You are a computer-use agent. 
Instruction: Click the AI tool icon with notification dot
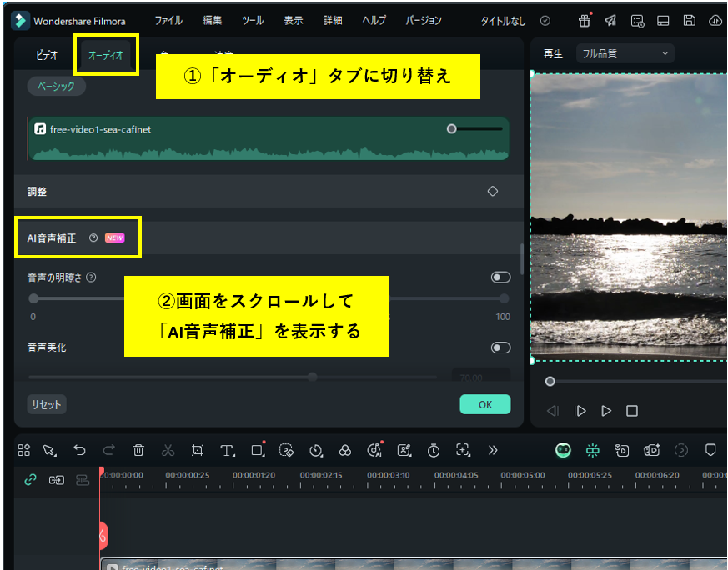click(x=374, y=450)
